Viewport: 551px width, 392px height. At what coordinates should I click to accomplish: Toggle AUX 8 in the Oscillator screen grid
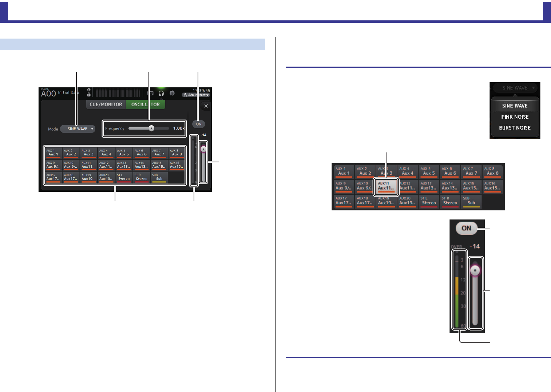coord(177,153)
